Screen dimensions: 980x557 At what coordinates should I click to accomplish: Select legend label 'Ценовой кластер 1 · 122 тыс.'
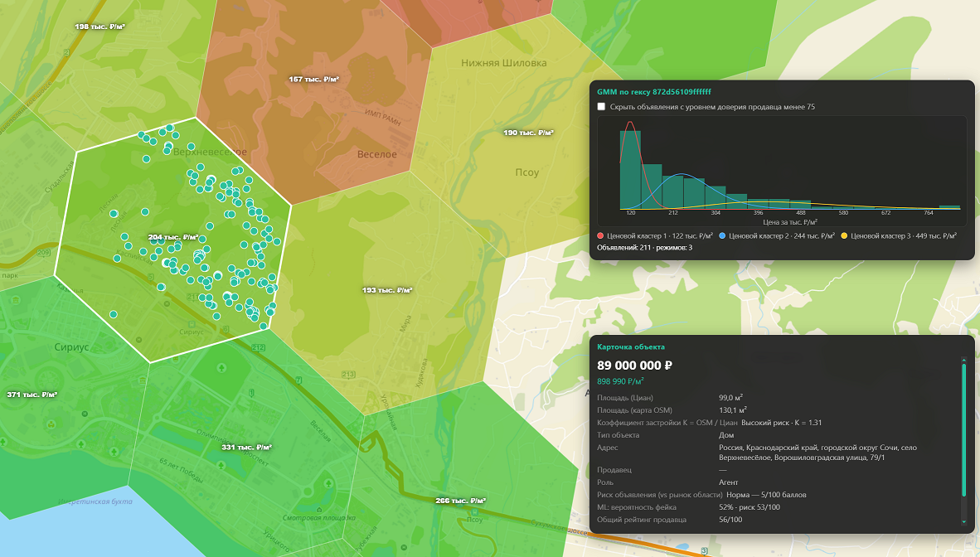[659, 236]
